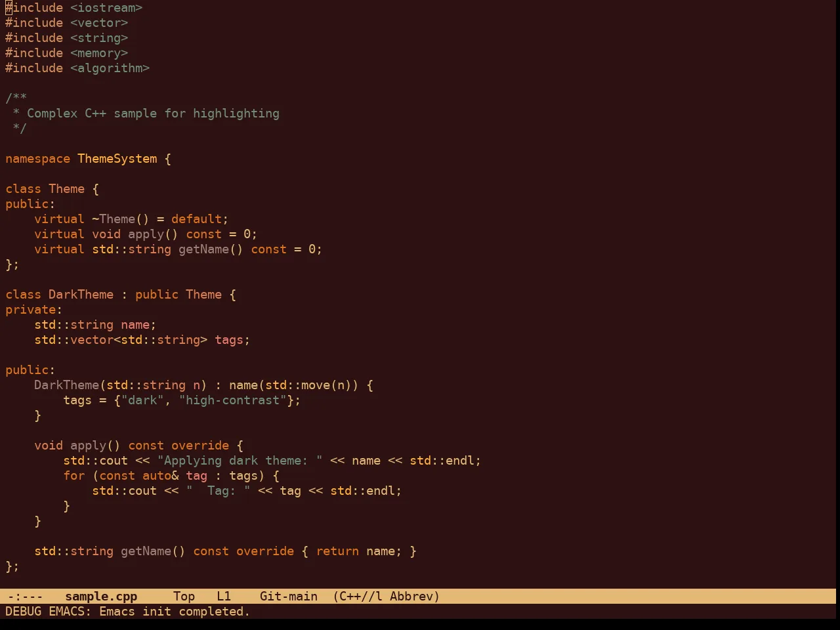Click 'std::endl;' on the Tag output line
840x630 pixels.
click(x=366, y=491)
